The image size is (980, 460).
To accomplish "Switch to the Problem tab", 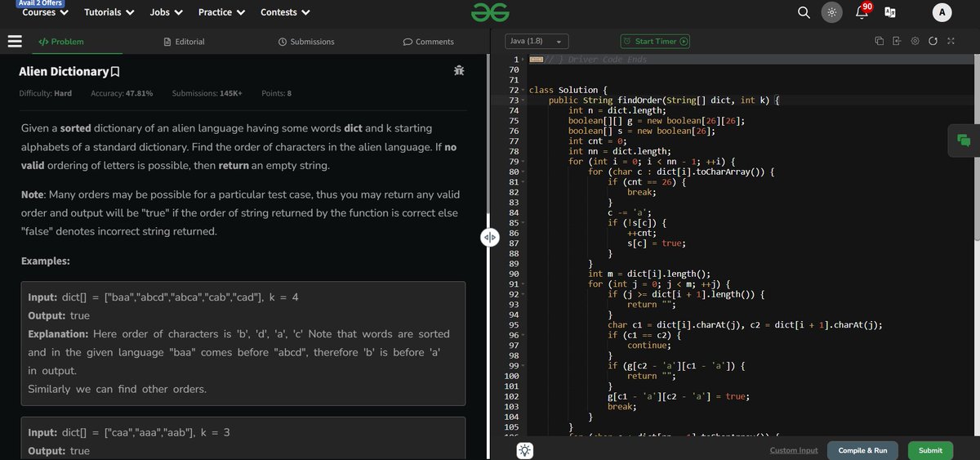I will (x=61, y=42).
